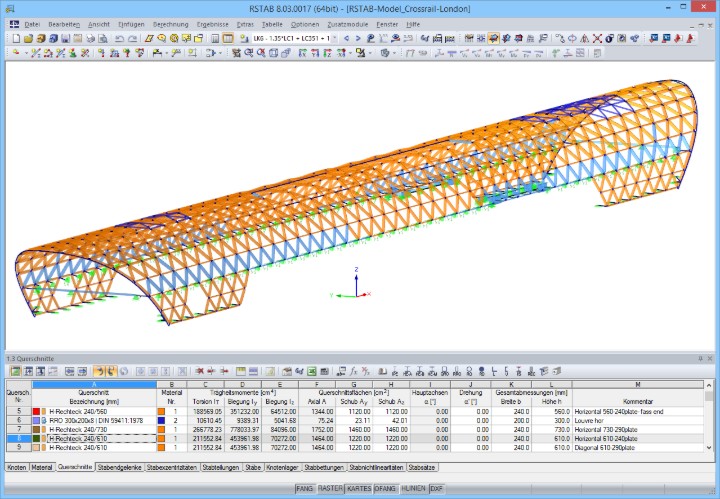Open the Hilfe menu
This screenshot has height=499, width=720.
[x=413, y=24]
